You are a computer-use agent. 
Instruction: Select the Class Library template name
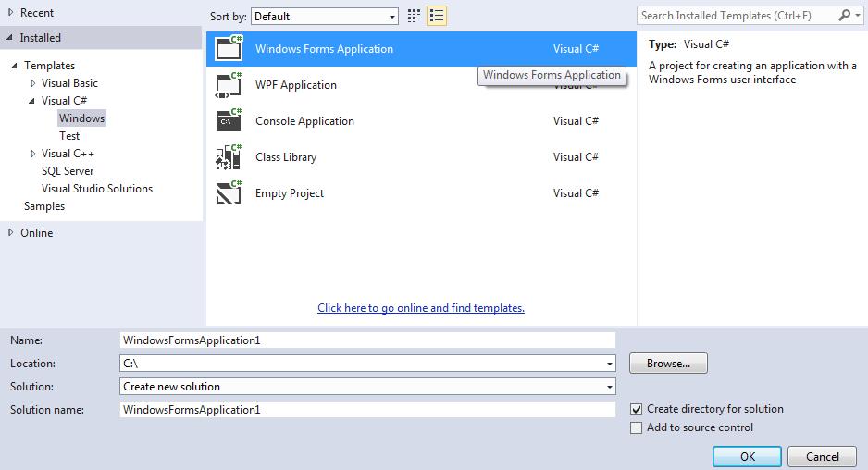[286, 157]
